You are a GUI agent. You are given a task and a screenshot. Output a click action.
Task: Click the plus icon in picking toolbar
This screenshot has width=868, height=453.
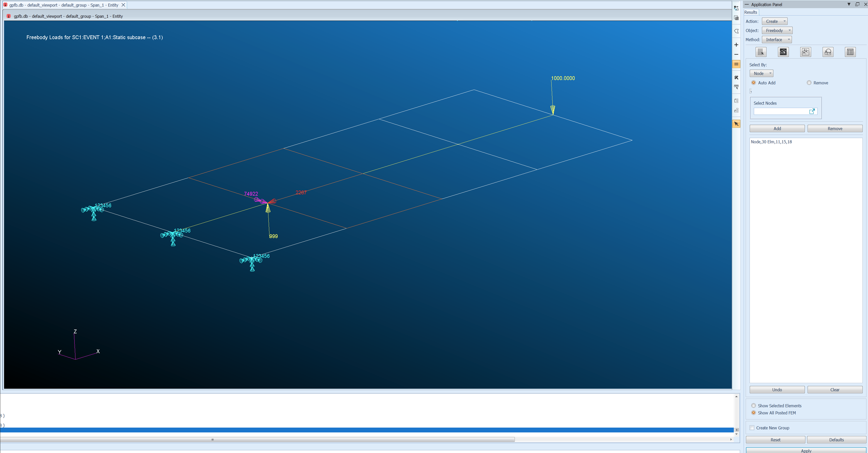[736, 45]
